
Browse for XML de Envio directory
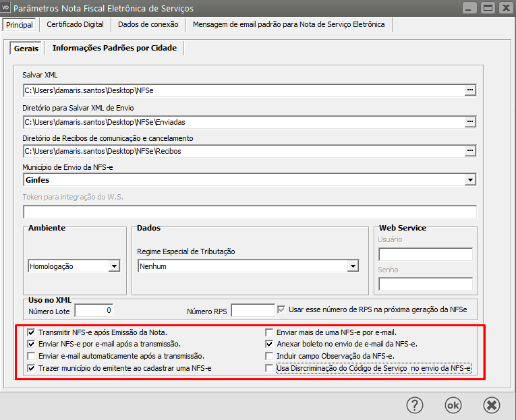(470, 121)
